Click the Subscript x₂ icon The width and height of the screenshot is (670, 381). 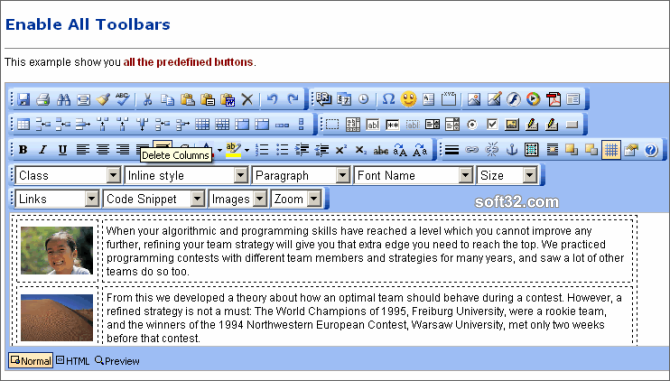pyautogui.click(x=361, y=149)
